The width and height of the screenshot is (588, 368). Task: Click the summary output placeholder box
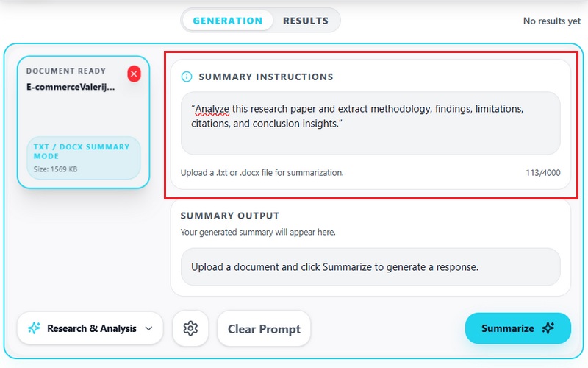click(370, 267)
